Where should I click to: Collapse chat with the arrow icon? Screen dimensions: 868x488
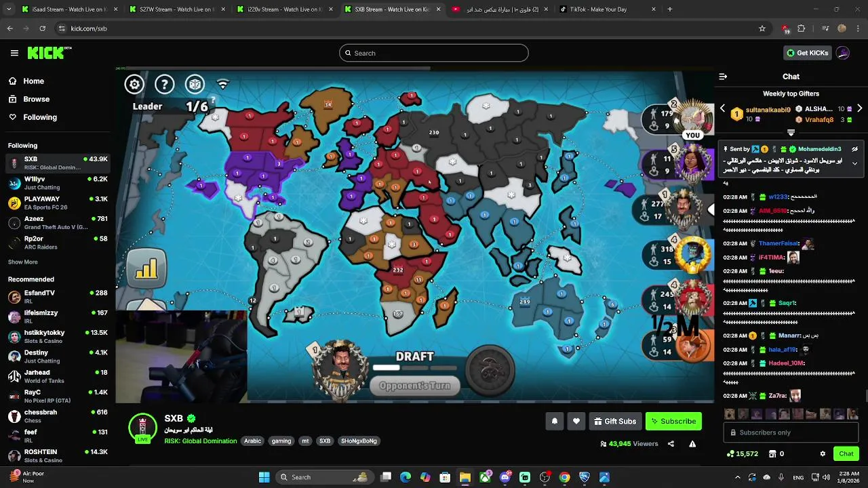tap(723, 77)
